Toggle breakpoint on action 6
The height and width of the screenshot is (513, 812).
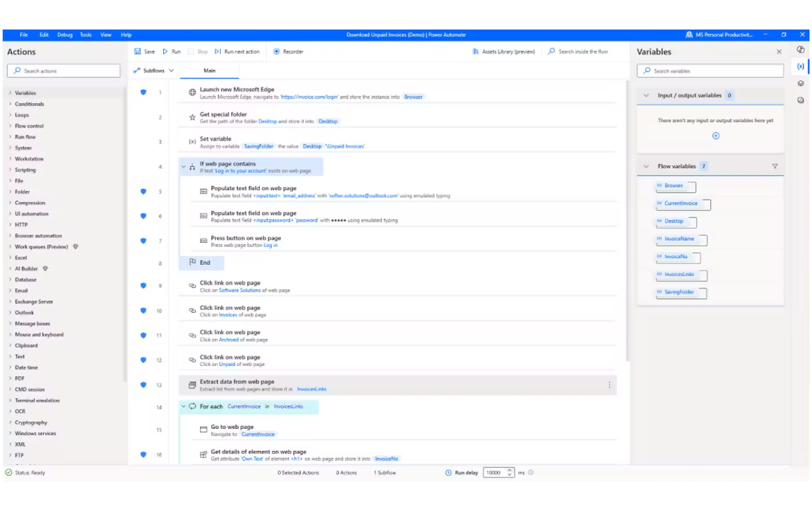click(x=144, y=216)
